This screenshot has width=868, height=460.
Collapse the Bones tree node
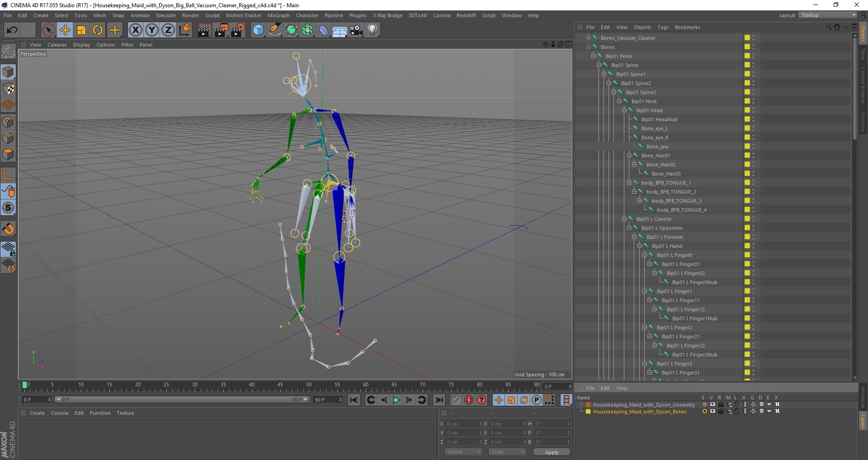(x=589, y=47)
